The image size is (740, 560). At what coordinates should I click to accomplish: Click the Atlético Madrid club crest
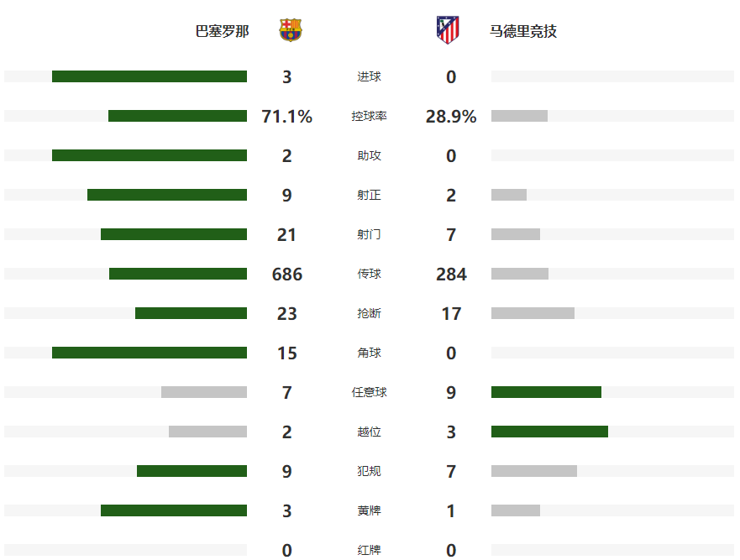[x=448, y=31]
